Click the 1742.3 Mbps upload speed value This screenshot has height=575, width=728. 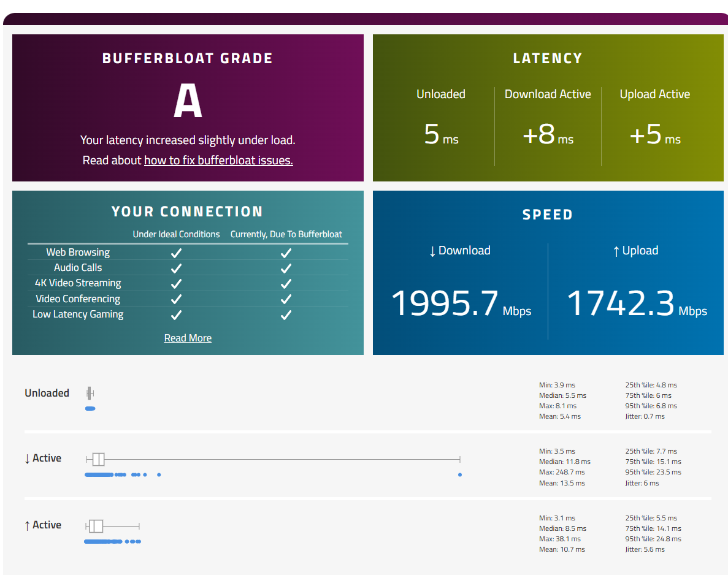pos(637,303)
